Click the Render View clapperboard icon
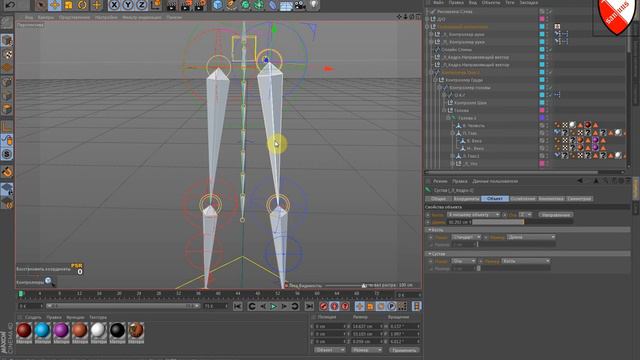 coord(172,5)
